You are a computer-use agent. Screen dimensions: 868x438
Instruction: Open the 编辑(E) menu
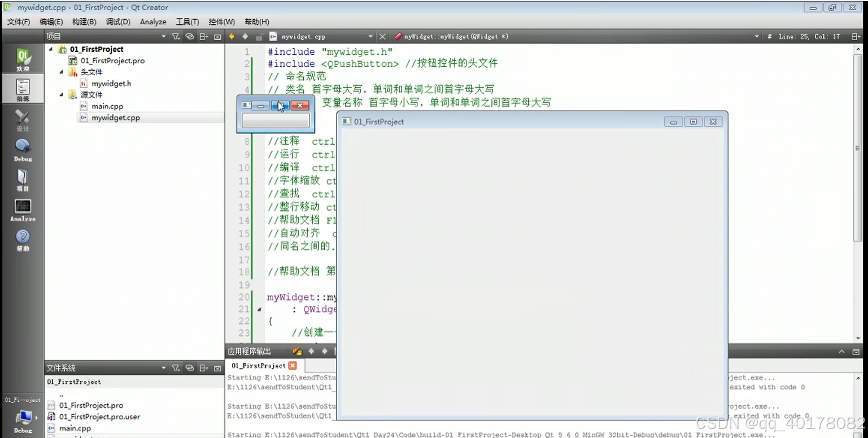pos(51,21)
